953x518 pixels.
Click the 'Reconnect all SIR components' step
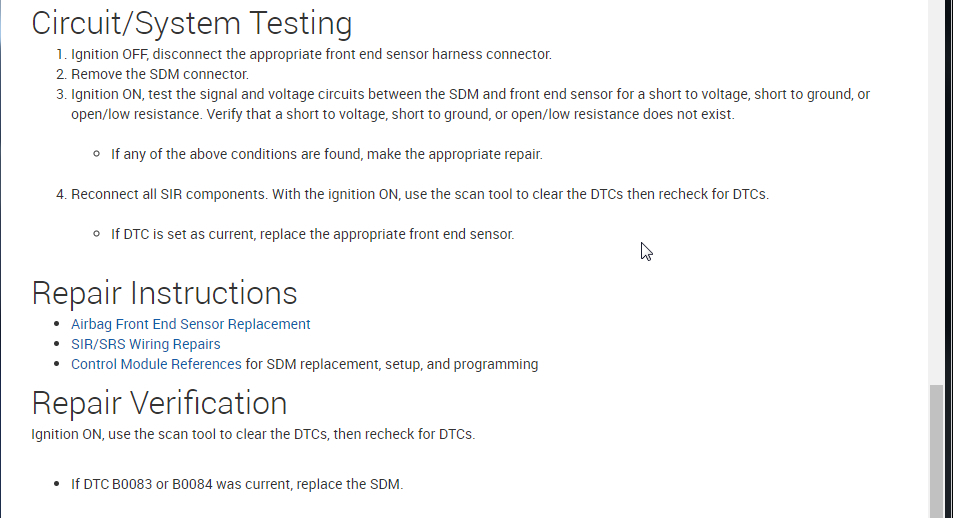(x=420, y=194)
